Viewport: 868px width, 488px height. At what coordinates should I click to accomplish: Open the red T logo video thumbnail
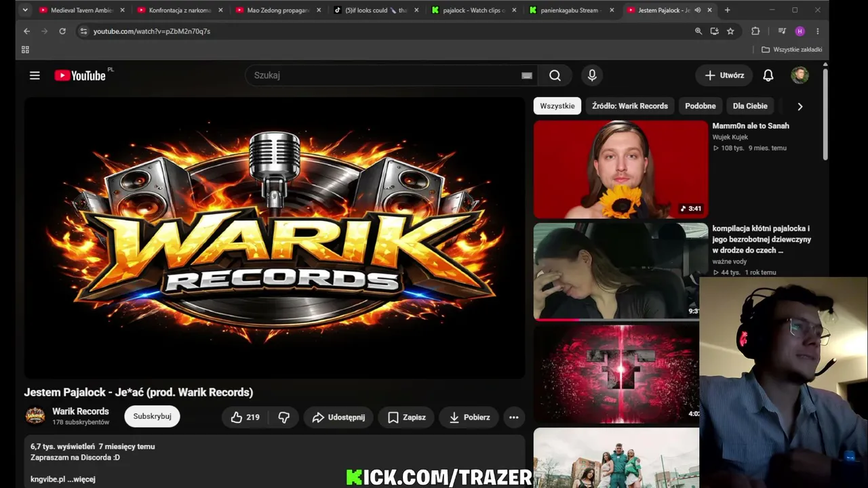pos(616,373)
